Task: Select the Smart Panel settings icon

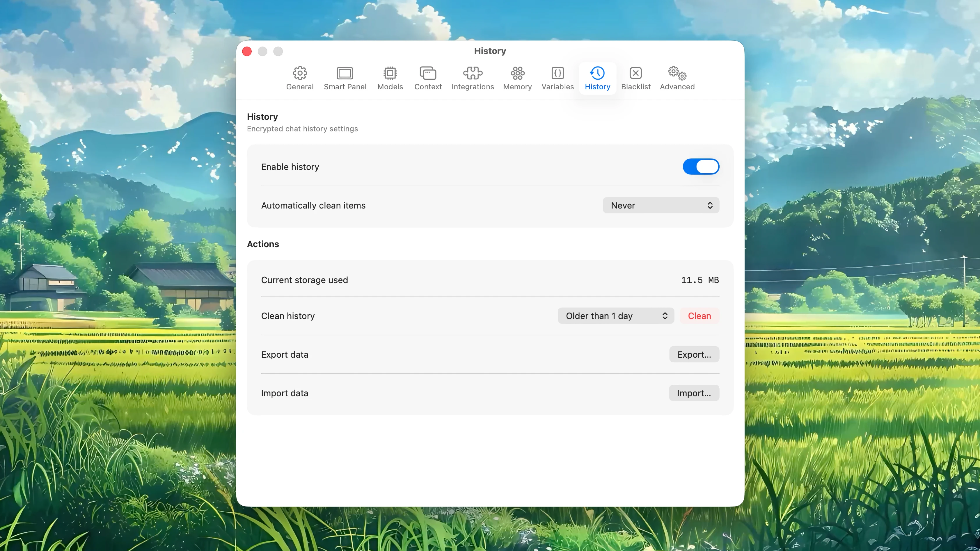Action: click(345, 78)
